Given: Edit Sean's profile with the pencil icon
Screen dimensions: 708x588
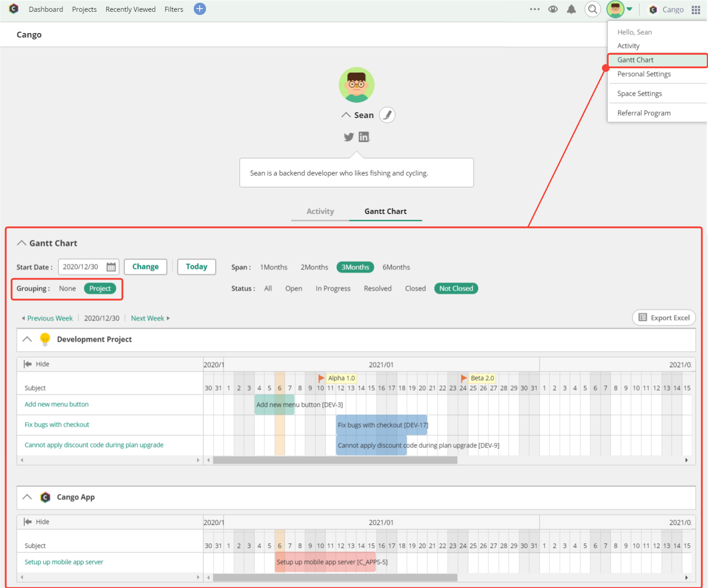Looking at the screenshot, I should pyautogui.click(x=387, y=114).
